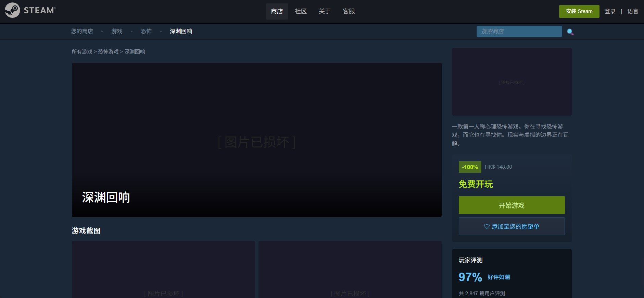Open the 语言 language dropdown

(633, 11)
